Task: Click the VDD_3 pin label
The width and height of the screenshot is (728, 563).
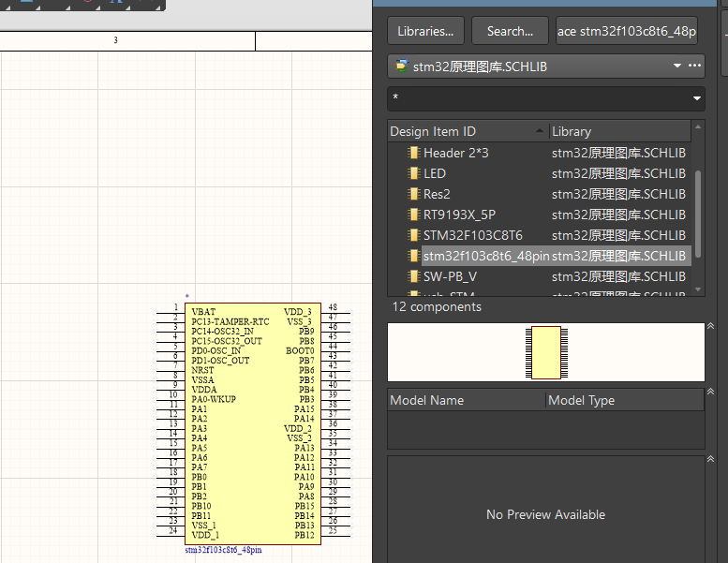Action: coord(298,312)
